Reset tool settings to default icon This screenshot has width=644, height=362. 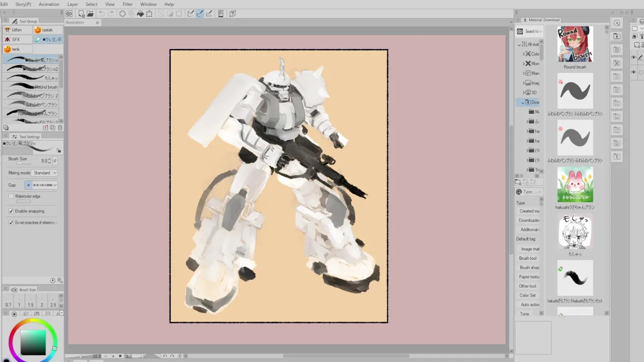(x=53, y=281)
